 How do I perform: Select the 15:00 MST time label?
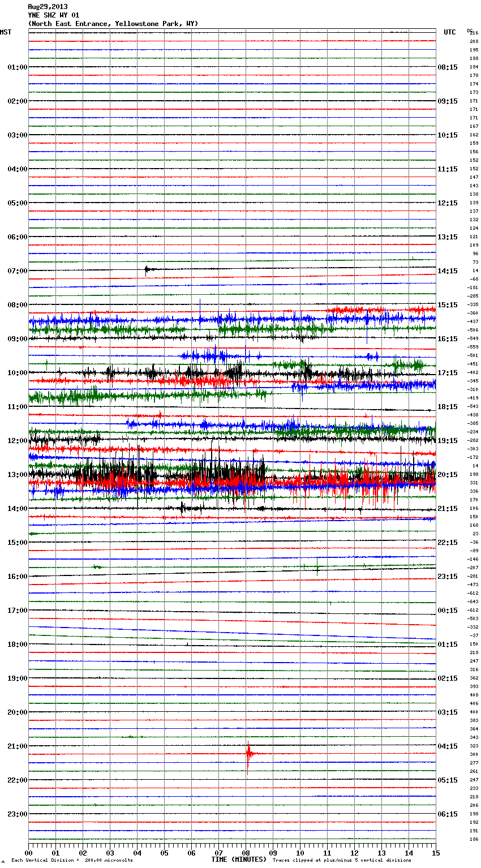pyautogui.click(x=18, y=543)
